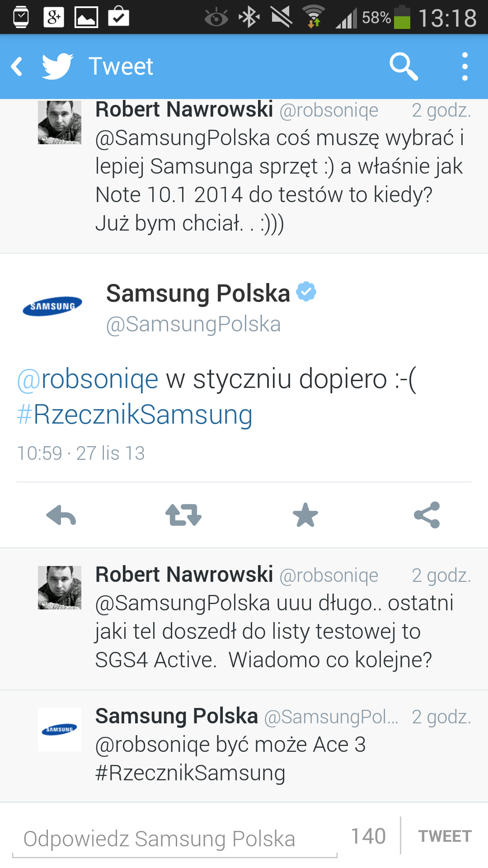The height and width of the screenshot is (868, 488).
Task: Favorite the tweet with star icon
Action: click(x=305, y=515)
